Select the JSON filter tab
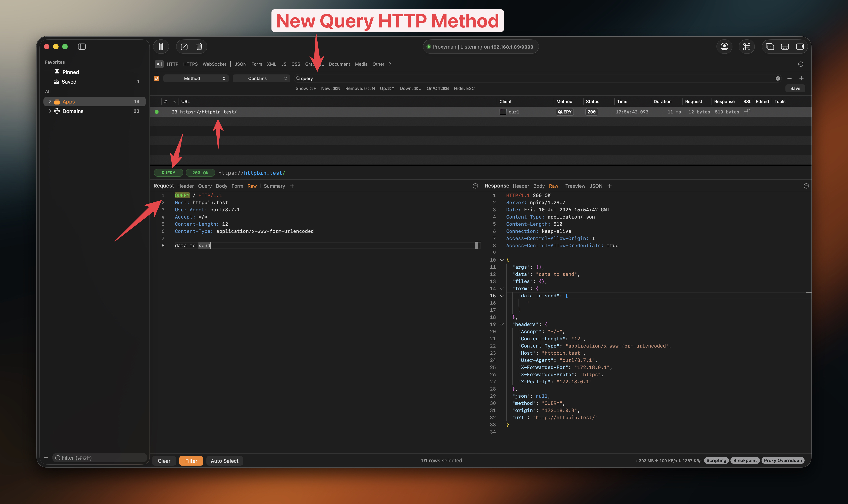The image size is (848, 504). tap(240, 64)
